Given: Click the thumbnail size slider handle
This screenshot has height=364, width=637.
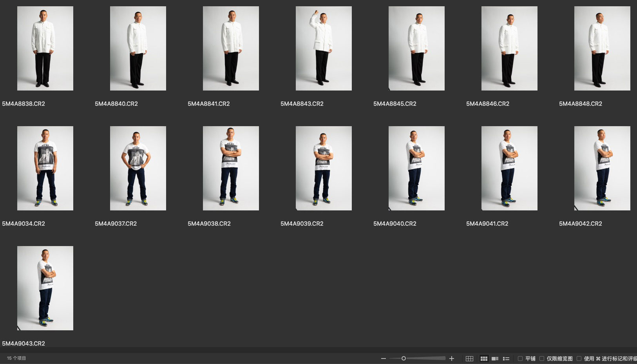Looking at the screenshot, I should 404,358.
